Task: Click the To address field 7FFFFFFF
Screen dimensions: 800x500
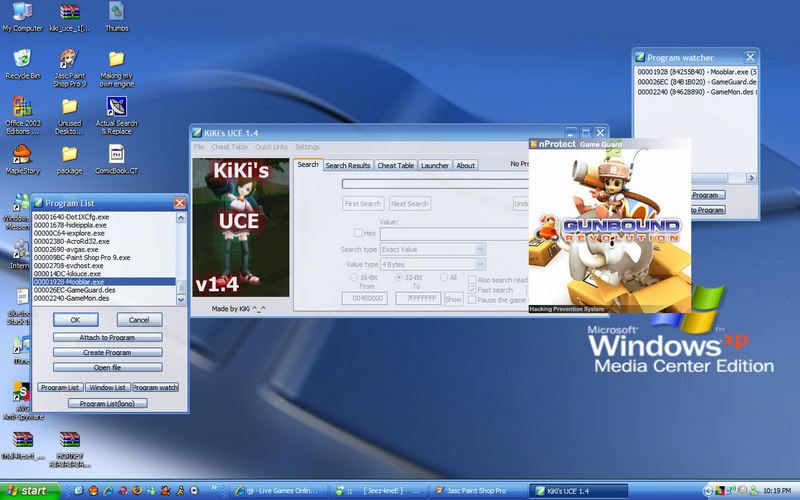Action: (418, 298)
